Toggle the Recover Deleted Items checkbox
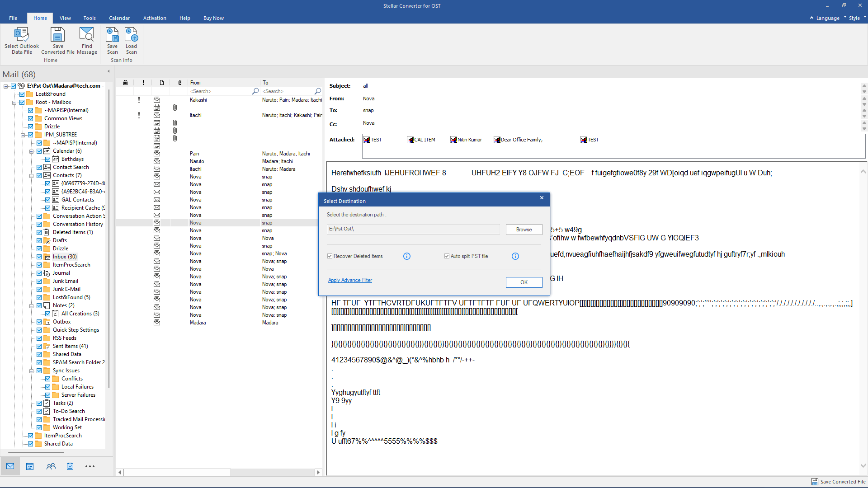Screen dimensions: 868x488 (330, 256)
